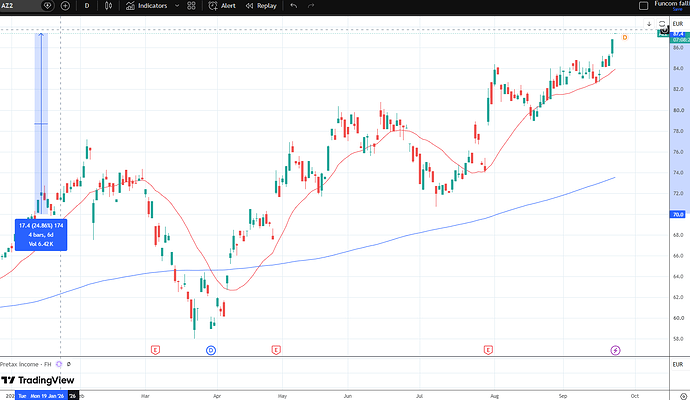The width and height of the screenshot is (690, 400).
Task: Open the AZ2 symbol search box
Action: 20,6
